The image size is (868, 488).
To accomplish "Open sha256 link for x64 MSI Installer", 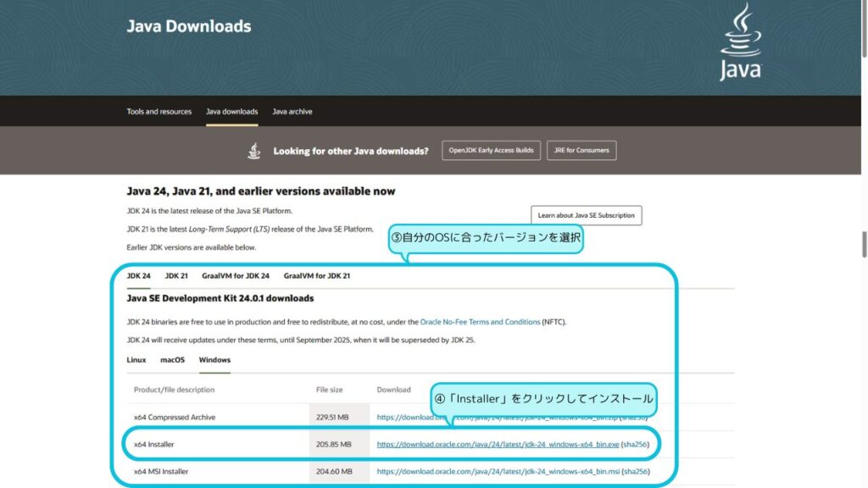I will coord(636,471).
